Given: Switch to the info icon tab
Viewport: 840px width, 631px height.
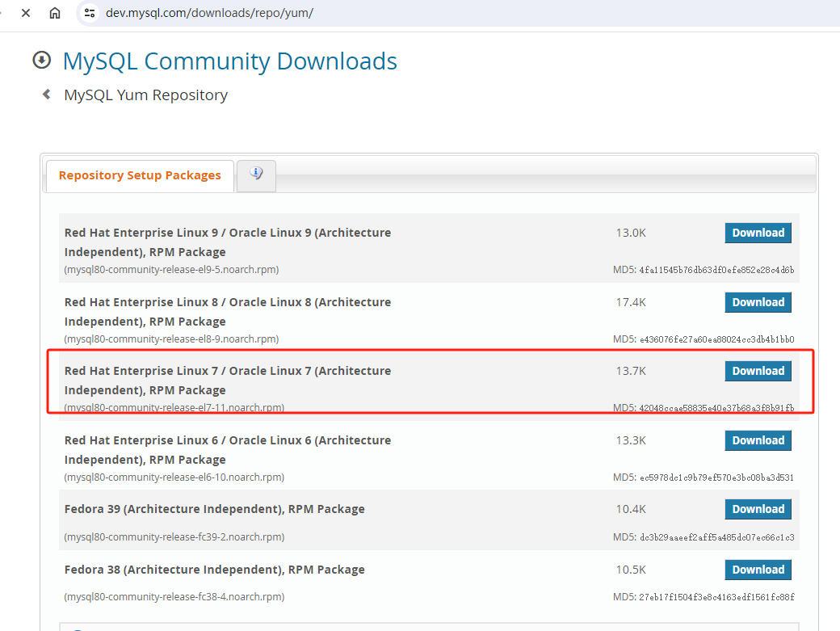Looking at the screenshot, I should (x=256, y=175).
